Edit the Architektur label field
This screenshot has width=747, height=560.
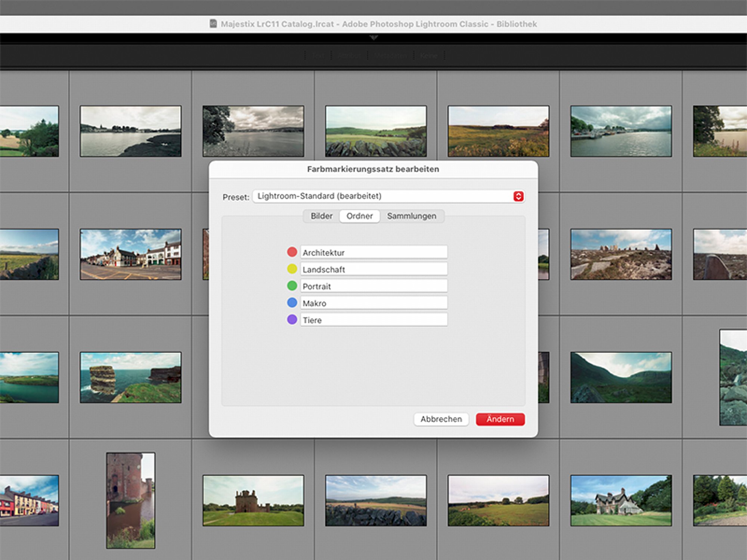click(374, 252)
